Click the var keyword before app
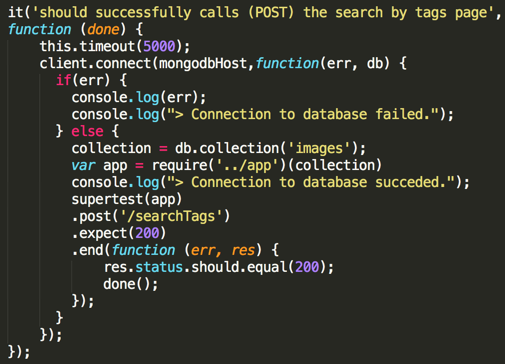This screenshot has width=505, height=364. coord(83,165)
